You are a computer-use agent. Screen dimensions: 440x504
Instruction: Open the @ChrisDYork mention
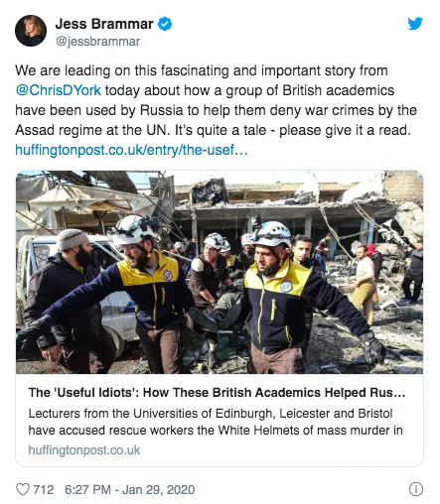(x=59, y=90)
